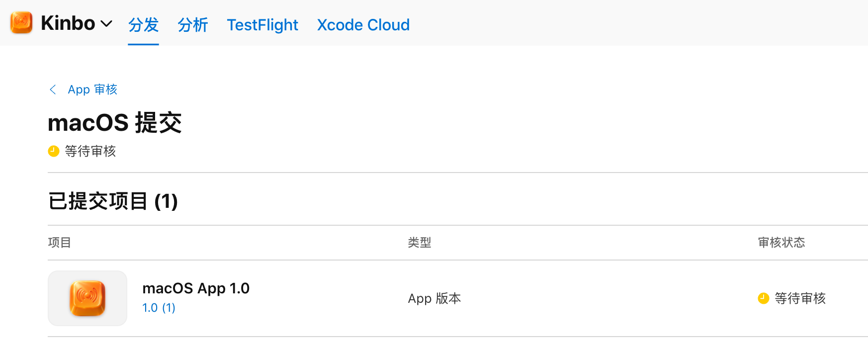868x355 pixels.
Task: Select the 分析 tab in the top navigation
Action: tap(193, 25)
